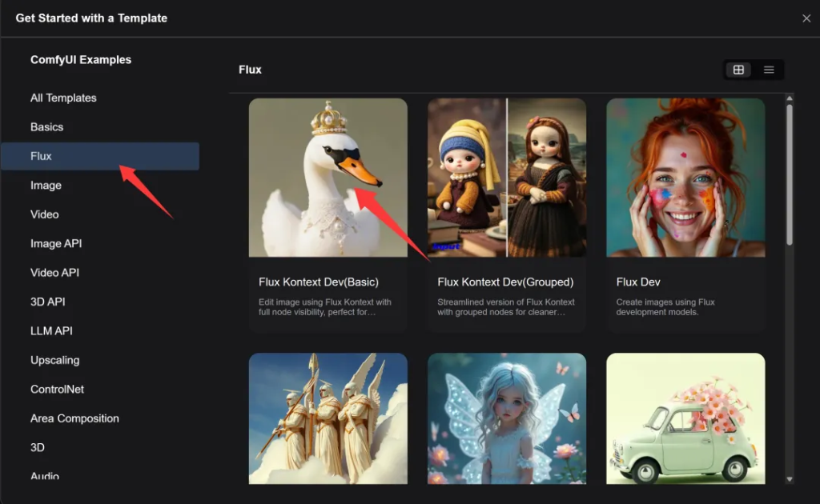
Task: Open dolls thumbnail for Flux Kontext Dev(Grouped)
Action: (x=507, y=178)
